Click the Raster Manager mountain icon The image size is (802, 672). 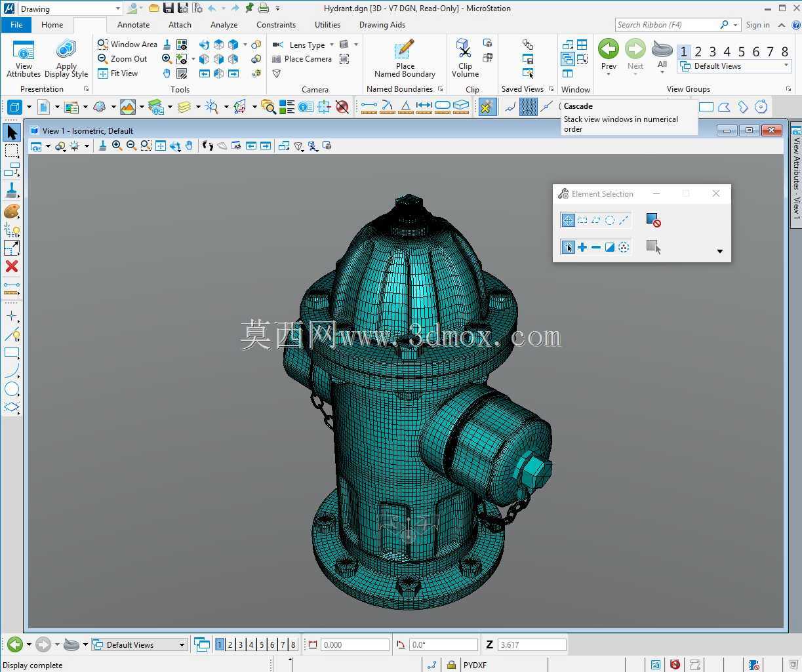point(128,107)
